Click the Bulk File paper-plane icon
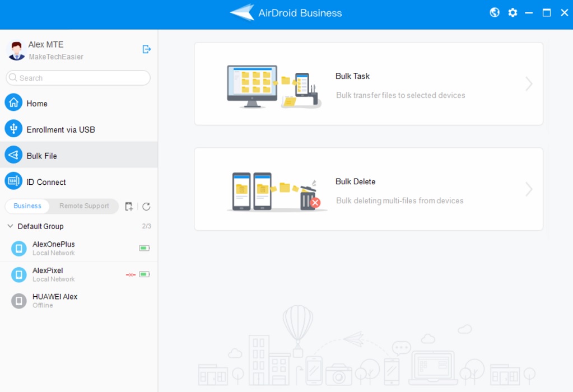 (13, 155)
